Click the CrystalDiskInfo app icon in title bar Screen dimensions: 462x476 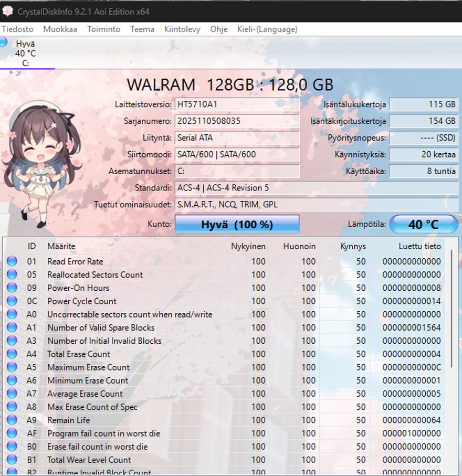(7, 11)
